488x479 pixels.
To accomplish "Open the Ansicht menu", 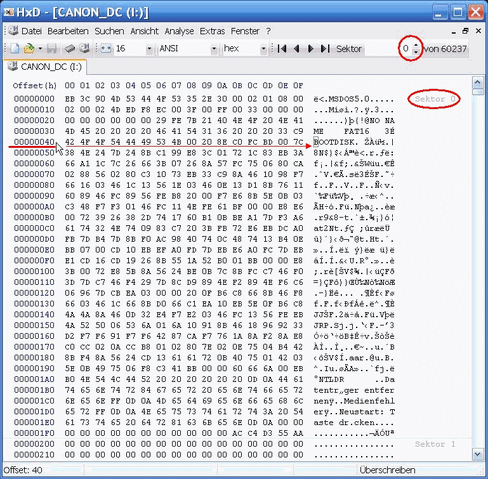I will coord(144,31).
